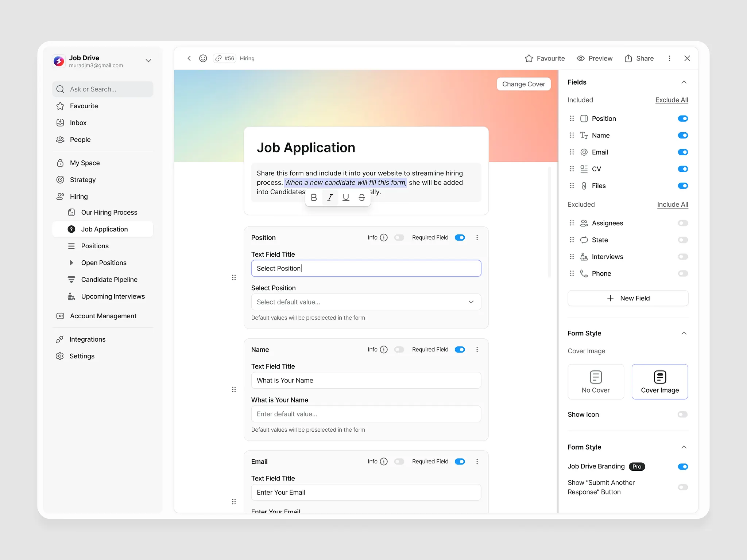Screen dimensions: 747x560
Task: Click the Integrations icon in the sidebar
Action: point(61,339)
